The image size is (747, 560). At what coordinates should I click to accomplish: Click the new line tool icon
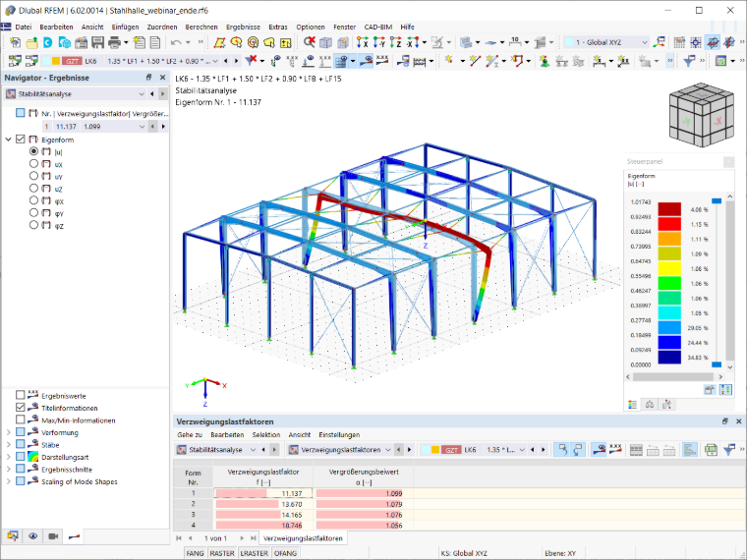point(474,61)
